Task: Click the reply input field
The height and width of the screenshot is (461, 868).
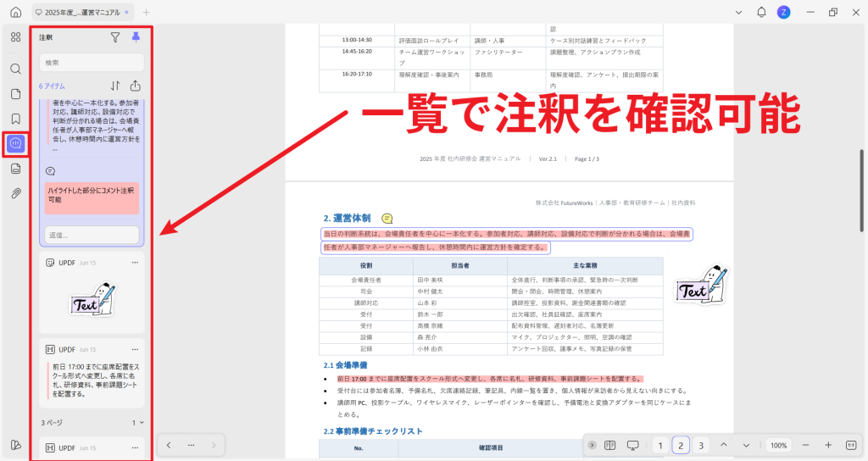Action: (92, 235)
